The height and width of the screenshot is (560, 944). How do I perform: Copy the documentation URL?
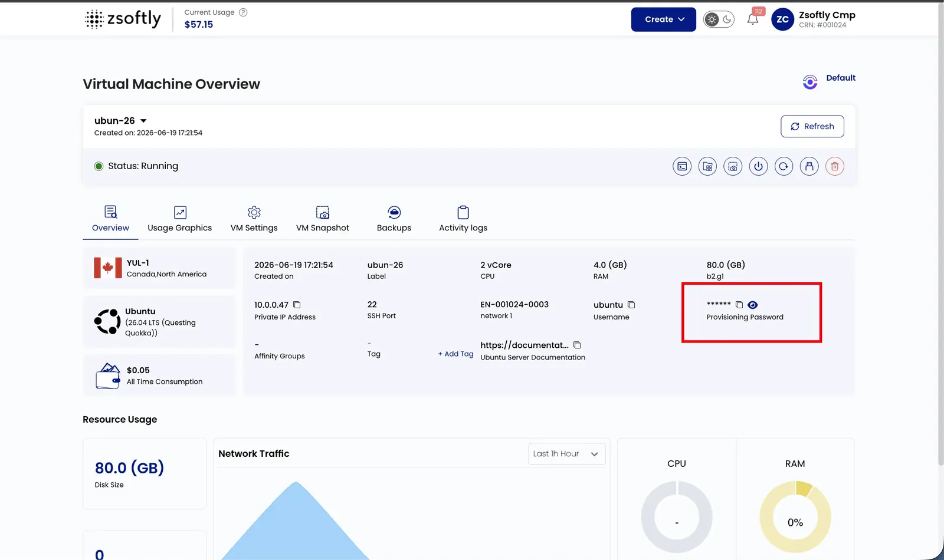[x=577, y=345]
